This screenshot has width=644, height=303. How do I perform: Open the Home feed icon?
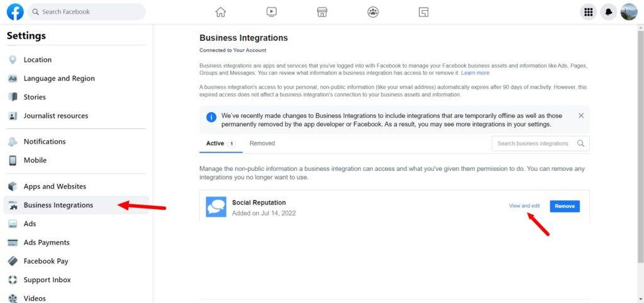point(220,12)
